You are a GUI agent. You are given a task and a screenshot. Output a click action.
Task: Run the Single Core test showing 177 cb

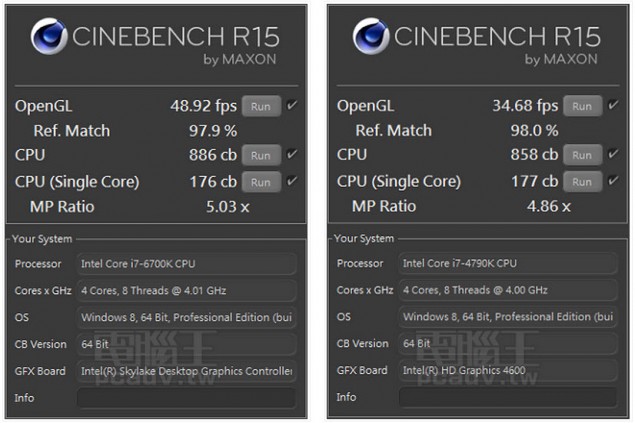(582, 182)
